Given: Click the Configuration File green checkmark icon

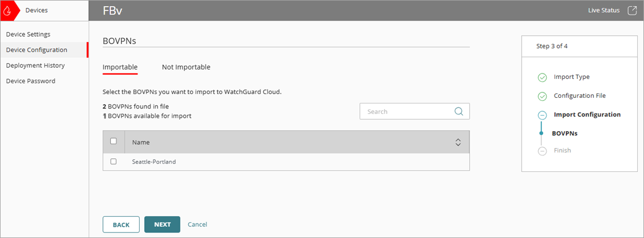Looking at the screenshot, I should point(542,96).
